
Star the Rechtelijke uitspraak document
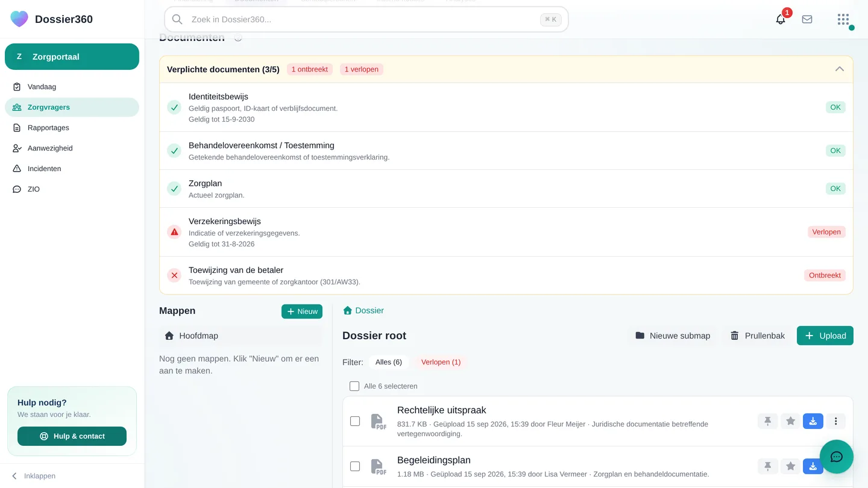pyautogui.click(x=790, y=421)
